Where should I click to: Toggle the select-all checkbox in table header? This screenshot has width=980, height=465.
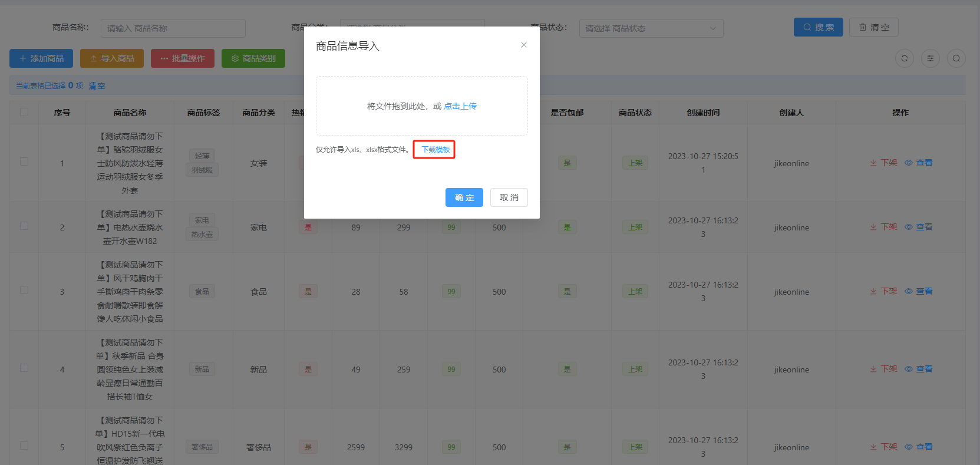pos(24,112)
